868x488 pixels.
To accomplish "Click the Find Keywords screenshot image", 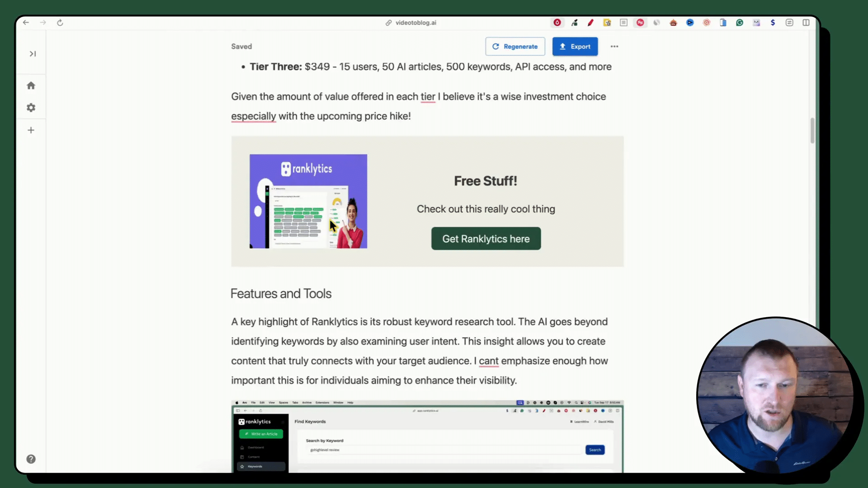I will [427, 436].
